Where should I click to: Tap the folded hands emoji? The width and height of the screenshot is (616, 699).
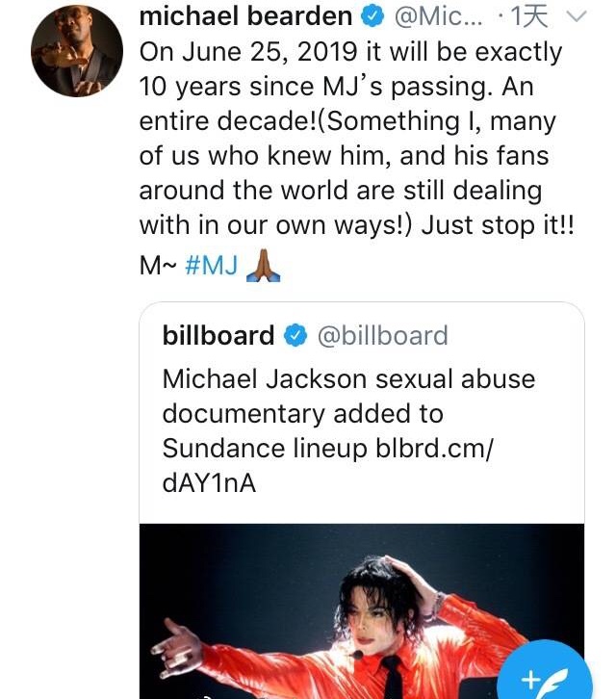point(263,265)
